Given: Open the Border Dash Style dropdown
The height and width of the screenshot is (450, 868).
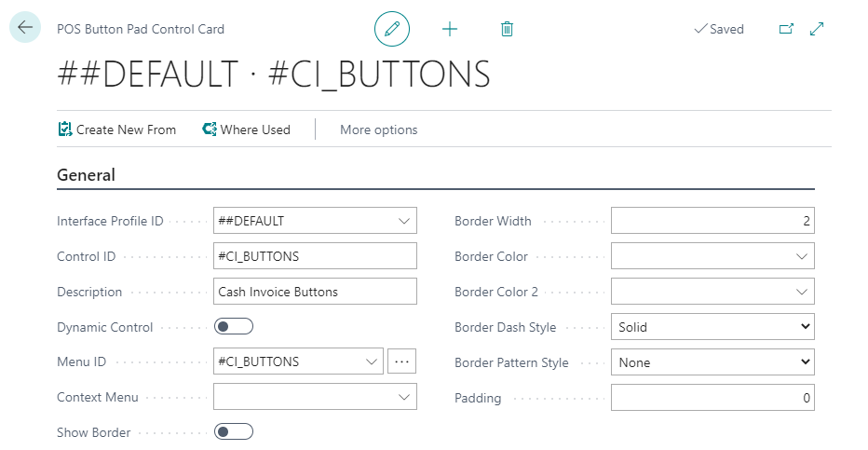Looking at the screenshot, I should (712, 327).
